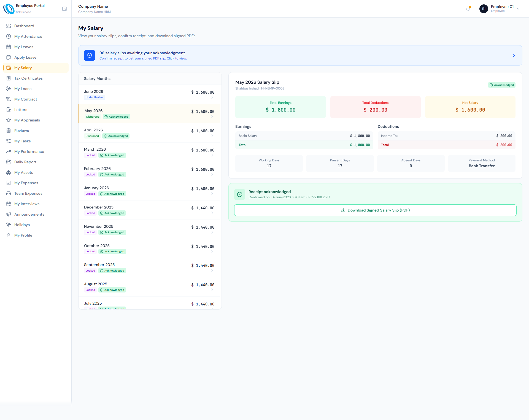Click the Dashboard grid icon
529x420 pixels.
pos(9,26)
